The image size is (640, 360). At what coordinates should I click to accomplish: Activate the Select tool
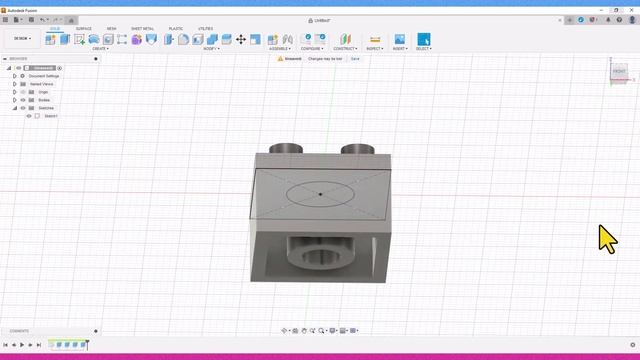click(424, 39)
